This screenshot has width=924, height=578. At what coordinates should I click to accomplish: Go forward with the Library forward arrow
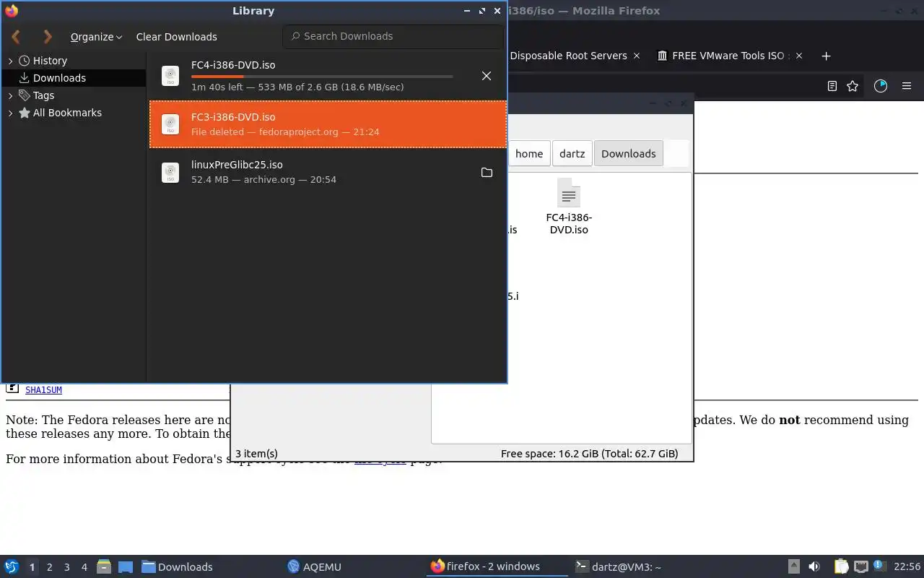[48, 36]
